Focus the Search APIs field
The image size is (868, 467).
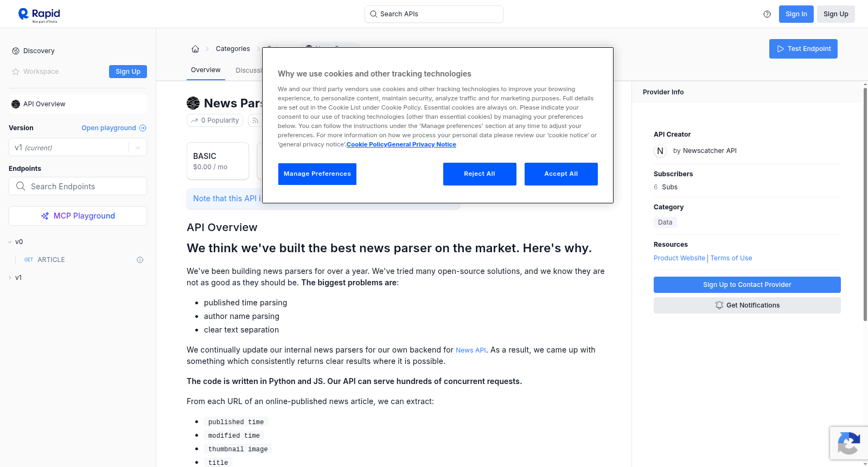click(x=434, y=14)
